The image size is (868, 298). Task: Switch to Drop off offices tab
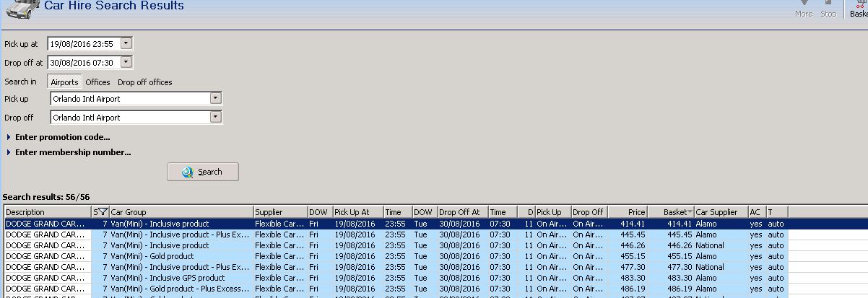click(x=145, y=82)
